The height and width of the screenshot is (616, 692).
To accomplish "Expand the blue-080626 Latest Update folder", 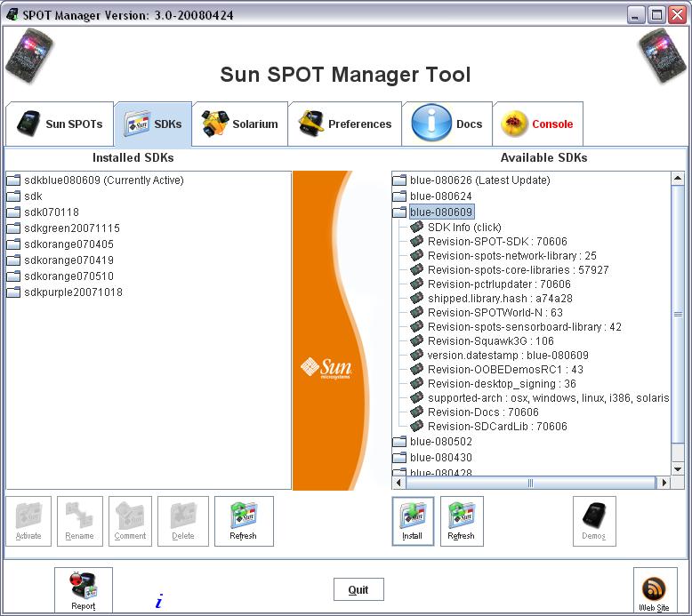I will click(399, 180).
